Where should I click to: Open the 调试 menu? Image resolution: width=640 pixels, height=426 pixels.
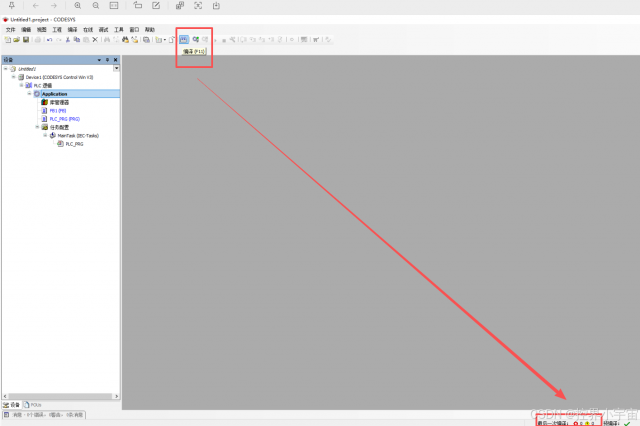(103, 29)
